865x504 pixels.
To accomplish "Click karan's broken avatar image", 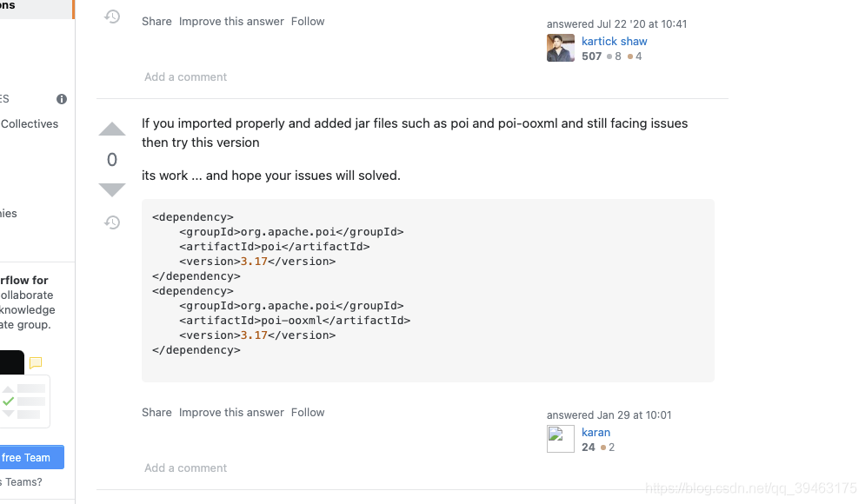I will pyautogui.click(x=561, y=439).
